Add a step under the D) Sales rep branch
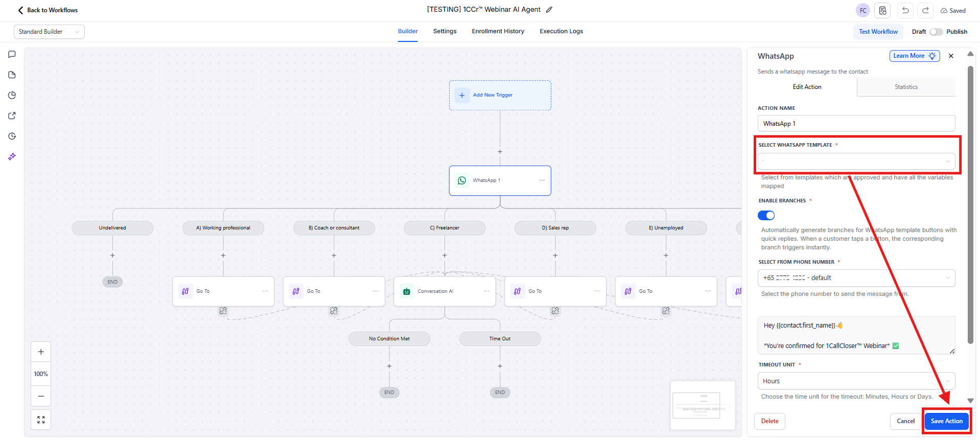980x440 pixels. click(x=555, y=256)
